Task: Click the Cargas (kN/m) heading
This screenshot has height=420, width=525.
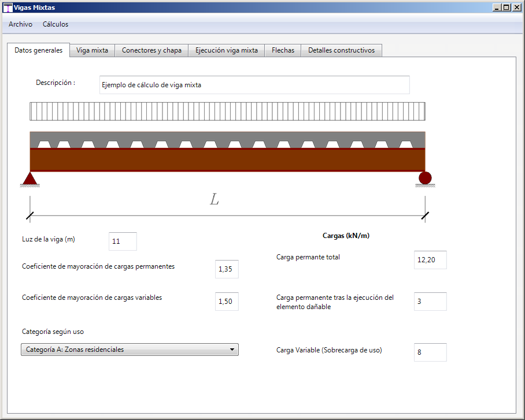Action: click(x=346, y=236)
